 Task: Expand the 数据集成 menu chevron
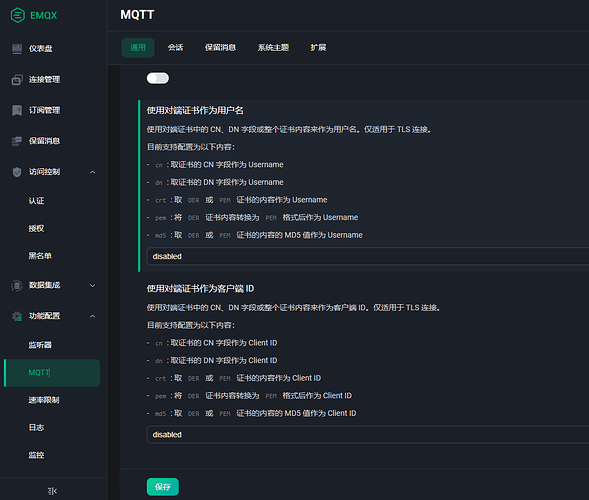[92, 285]
